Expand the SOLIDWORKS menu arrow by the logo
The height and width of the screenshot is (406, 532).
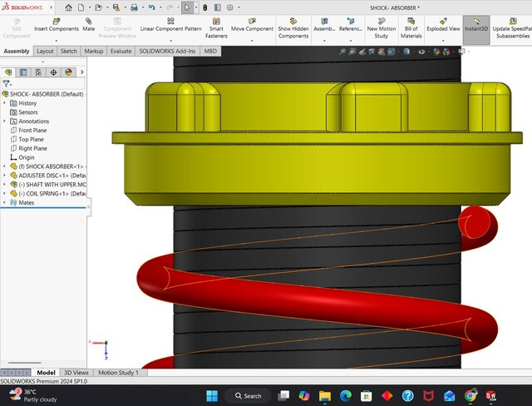52,7
